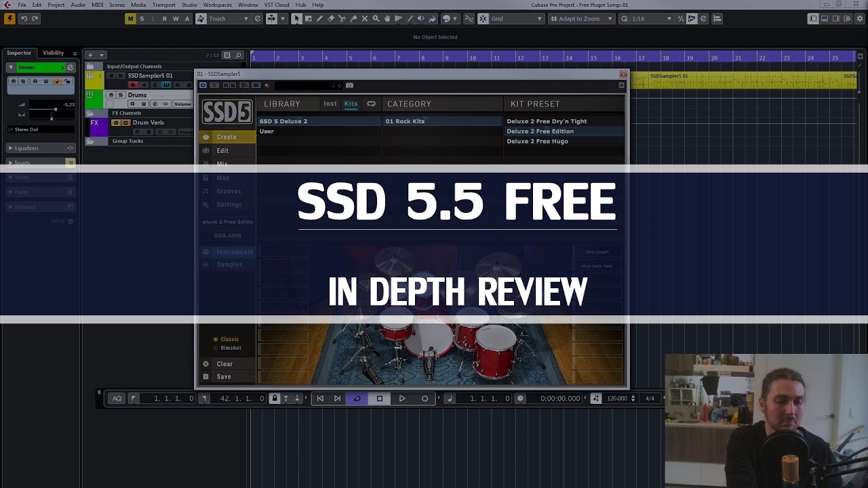The width and height of the screenshot is (868, 488).
Task: Open the track search magnifier
Action: point(239,55)
